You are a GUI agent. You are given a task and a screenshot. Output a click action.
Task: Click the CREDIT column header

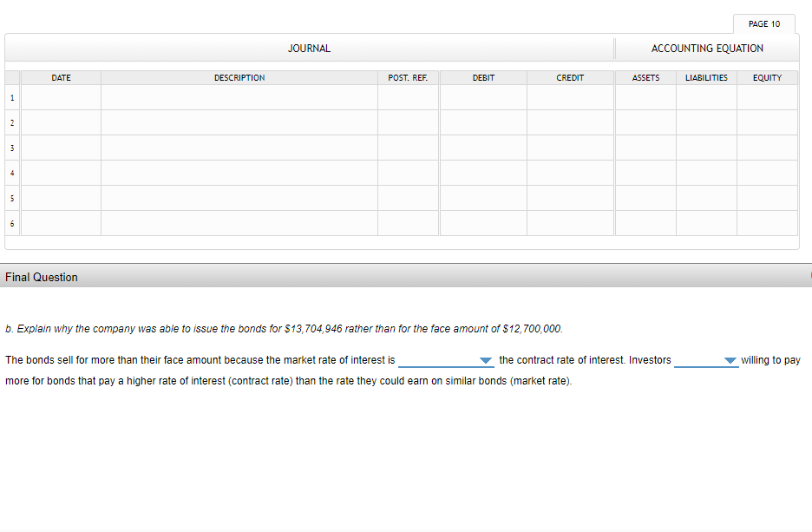tap(570, 78)
